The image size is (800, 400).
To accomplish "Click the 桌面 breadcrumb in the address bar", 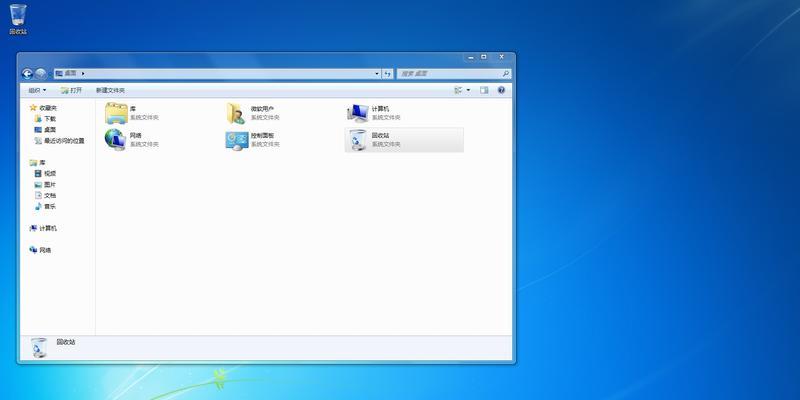I will [70, 73].
